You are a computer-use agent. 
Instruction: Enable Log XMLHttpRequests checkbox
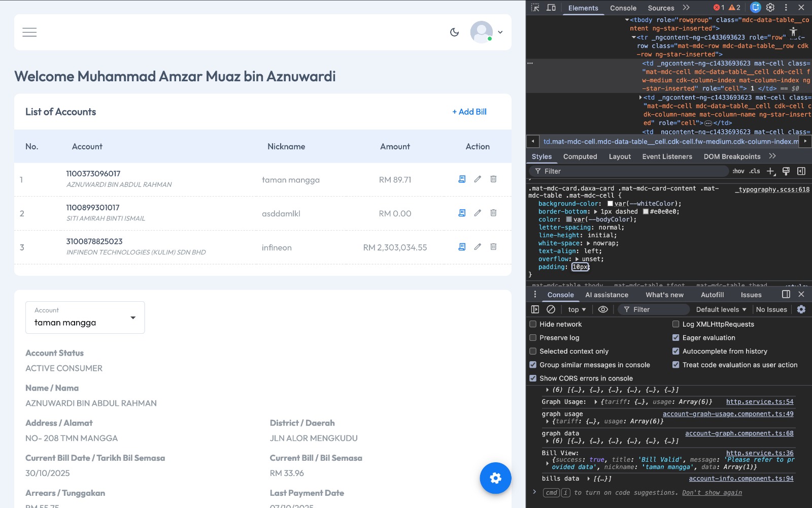pos(676,324)
